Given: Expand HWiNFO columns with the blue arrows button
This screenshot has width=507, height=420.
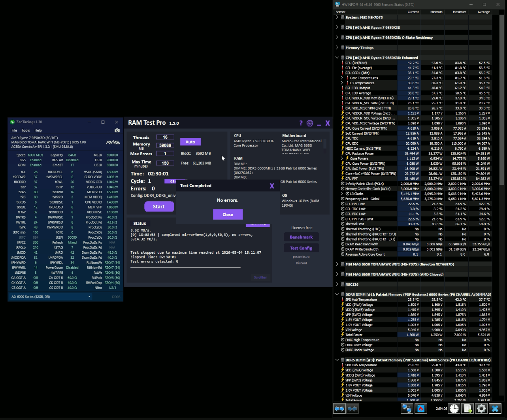Looking at the screenshot, I should tap(339, 409).
